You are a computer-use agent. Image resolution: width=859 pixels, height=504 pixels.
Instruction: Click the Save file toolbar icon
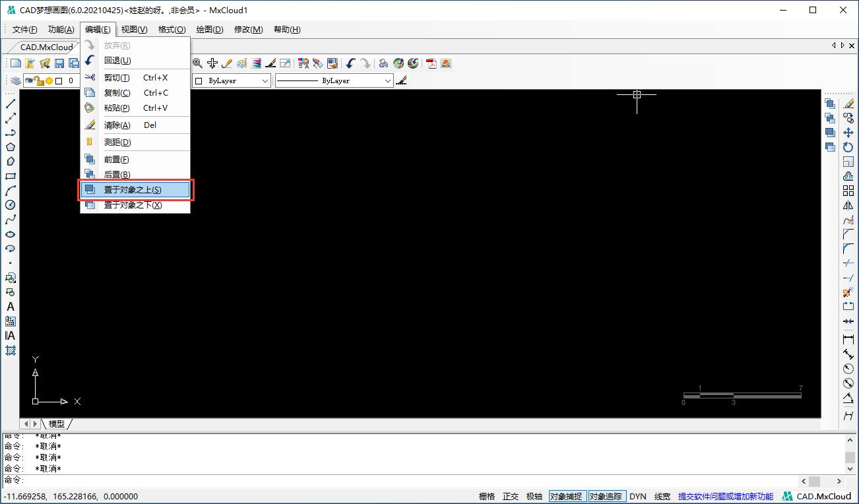point(59,63)
